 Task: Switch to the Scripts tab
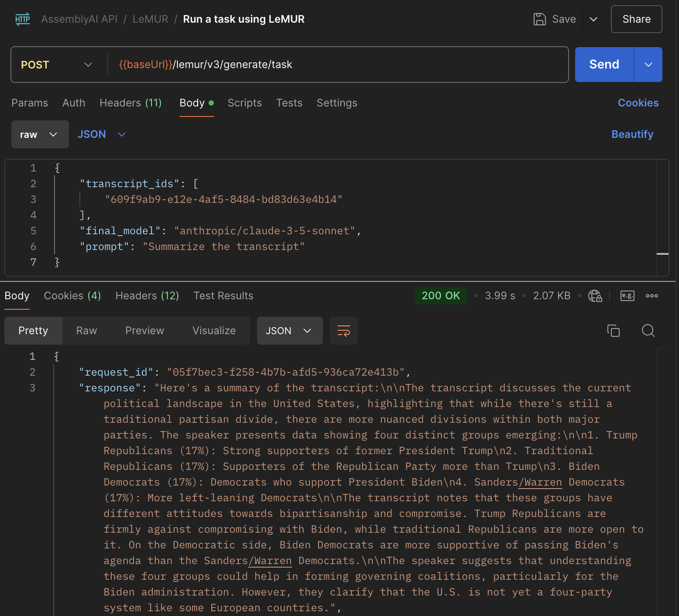(245, 103)
